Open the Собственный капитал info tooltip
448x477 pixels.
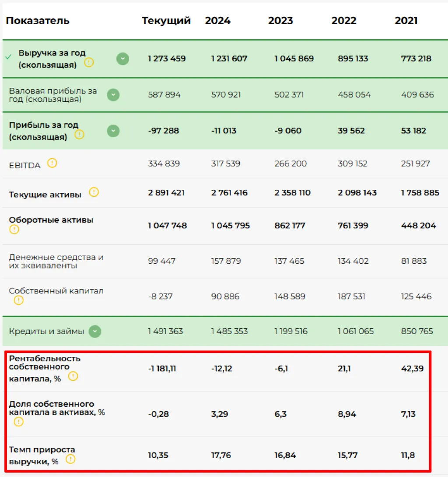click(18, 300)
